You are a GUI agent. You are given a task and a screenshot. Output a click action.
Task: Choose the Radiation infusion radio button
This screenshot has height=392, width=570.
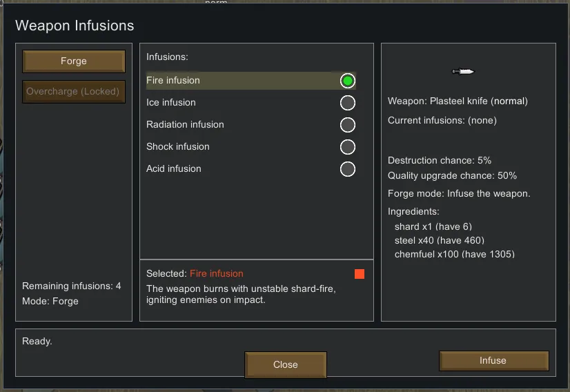click(x=348, y=125)
